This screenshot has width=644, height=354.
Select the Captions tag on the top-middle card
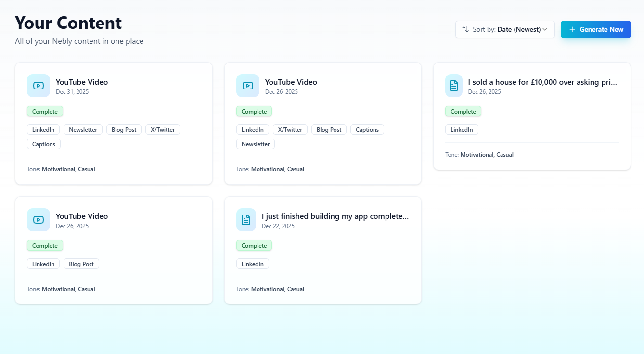(x=367, y=129)
